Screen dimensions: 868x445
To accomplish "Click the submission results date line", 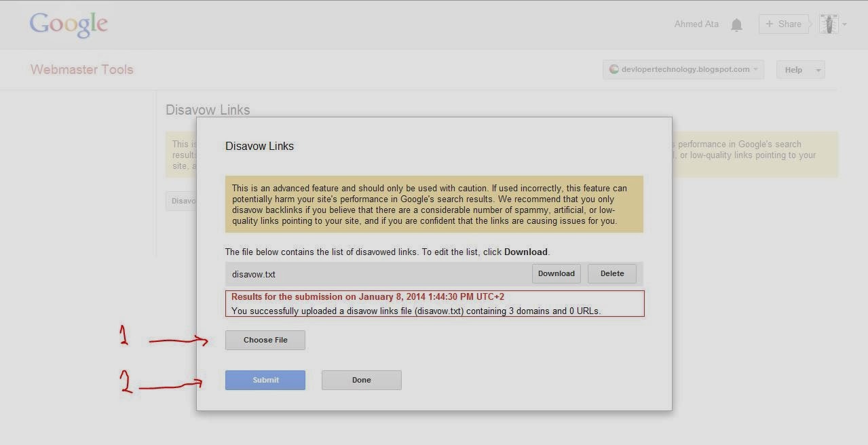I will pos(368,297).
